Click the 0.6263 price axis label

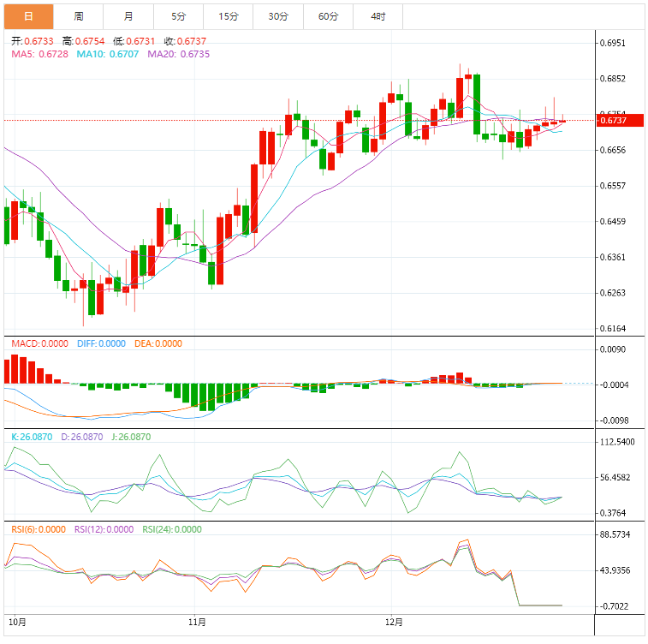[612, 293]
